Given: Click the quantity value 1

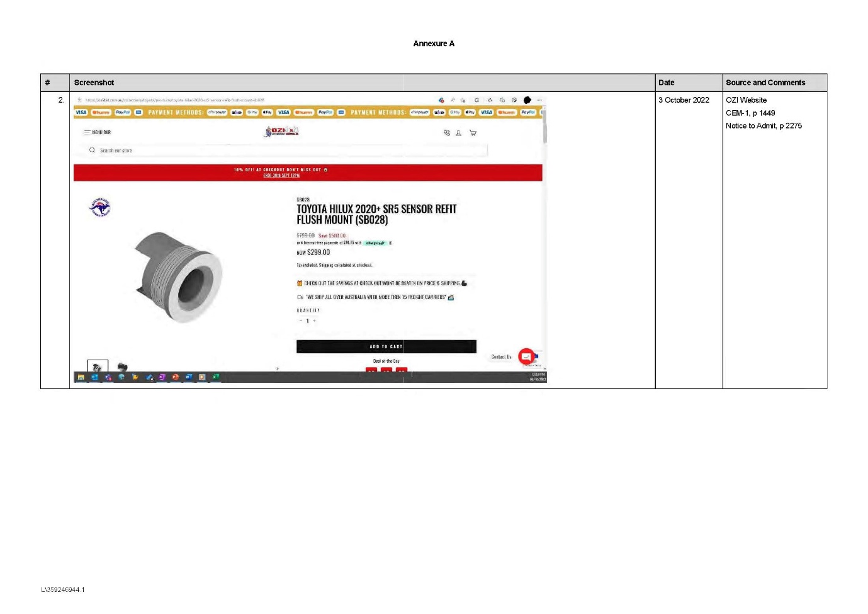Looking at the screenshot, I should [x=307, y=321].
